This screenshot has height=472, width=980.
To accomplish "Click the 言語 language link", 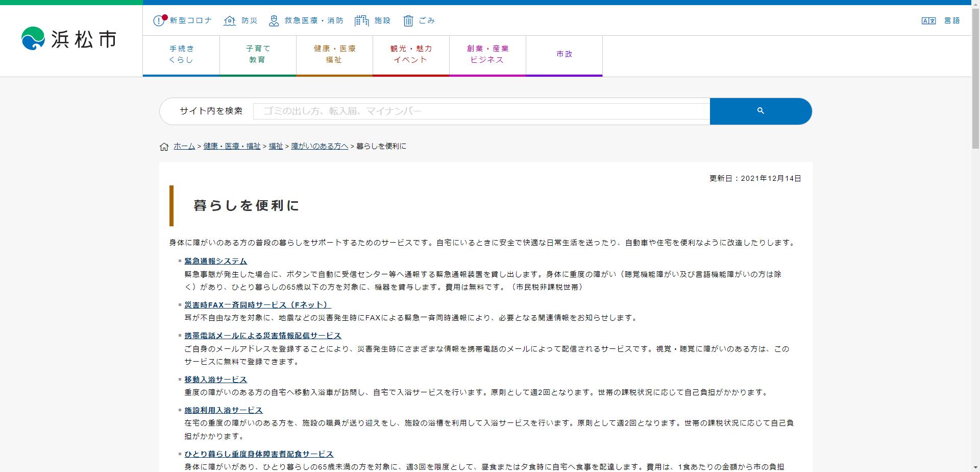I will pos(952,20).
